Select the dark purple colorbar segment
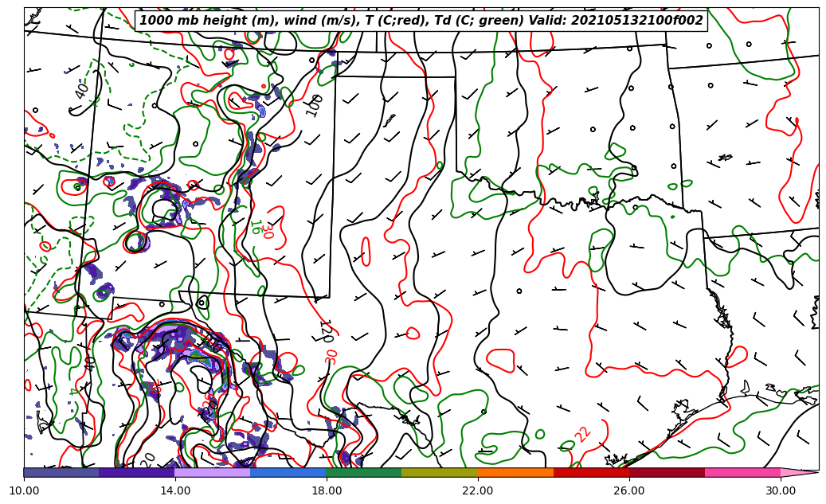Screen dimensions: 826x504 137,472
